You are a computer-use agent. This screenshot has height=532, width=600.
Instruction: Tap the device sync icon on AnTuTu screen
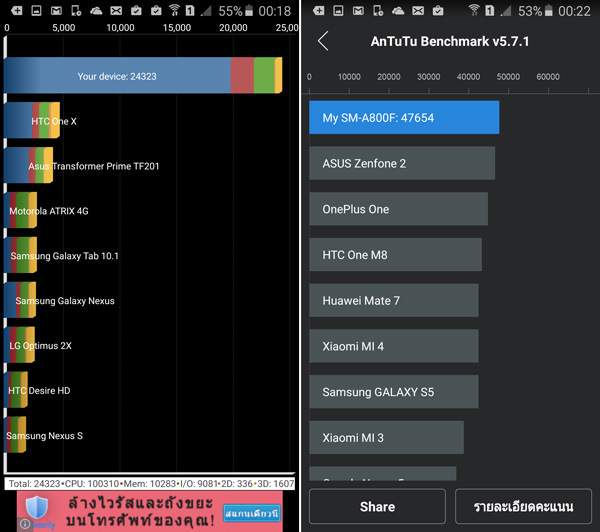click(x=378, y=11)
